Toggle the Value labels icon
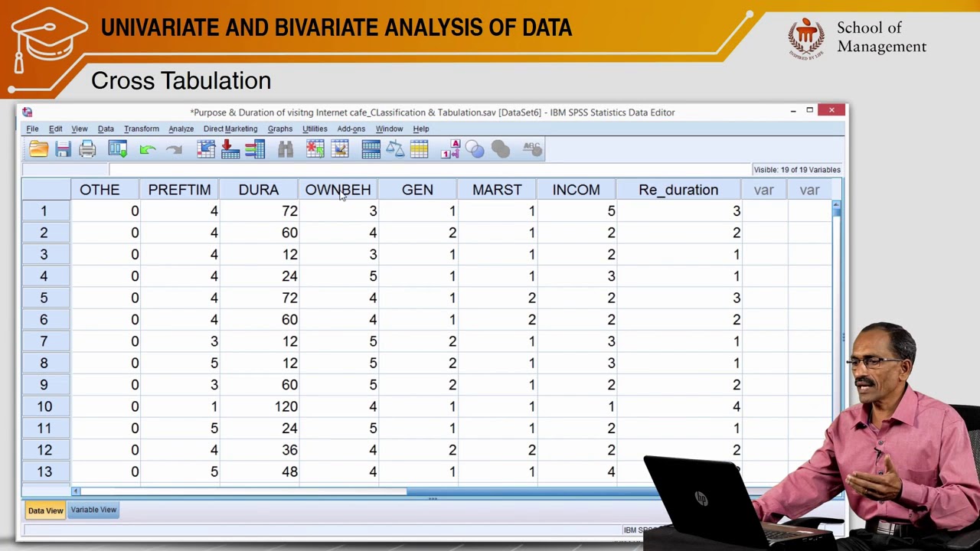Screen dimensions: 980x551 (450, 149)
